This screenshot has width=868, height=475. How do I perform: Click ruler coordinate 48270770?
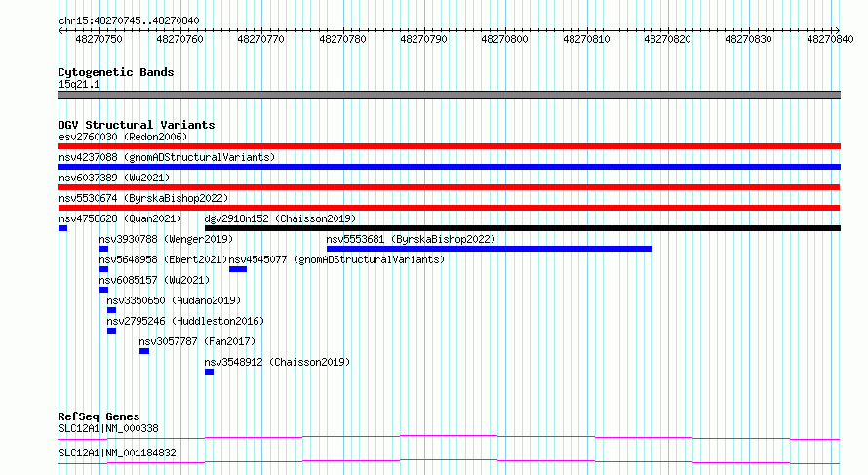click(x=260, y=39)
